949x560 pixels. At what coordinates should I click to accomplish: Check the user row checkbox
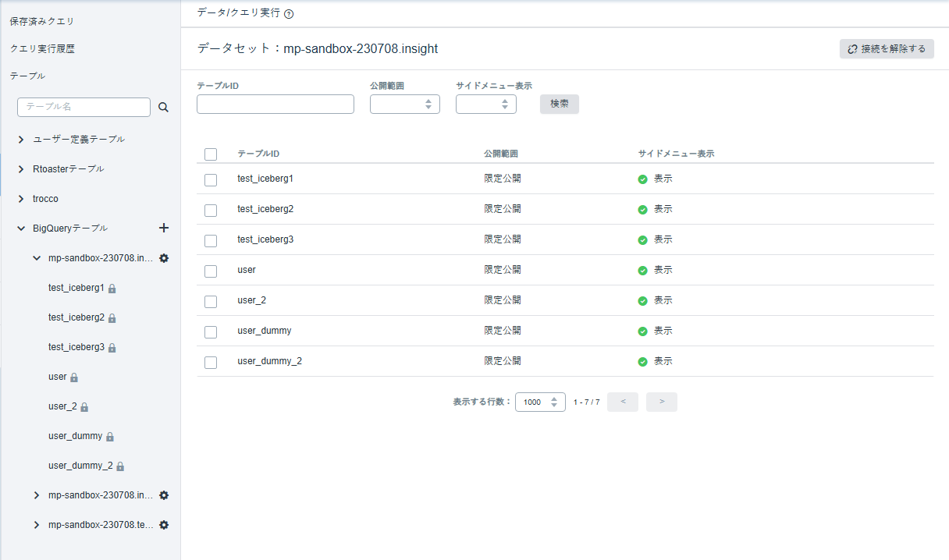(x=211, y=271)
